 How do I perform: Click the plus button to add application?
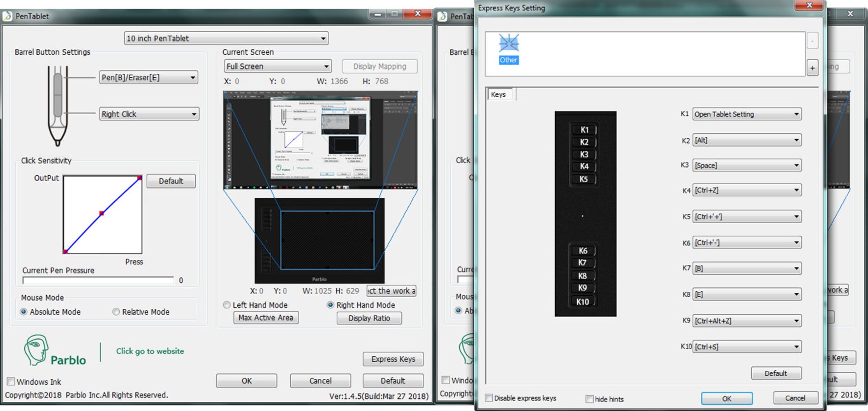coord(812,68)
